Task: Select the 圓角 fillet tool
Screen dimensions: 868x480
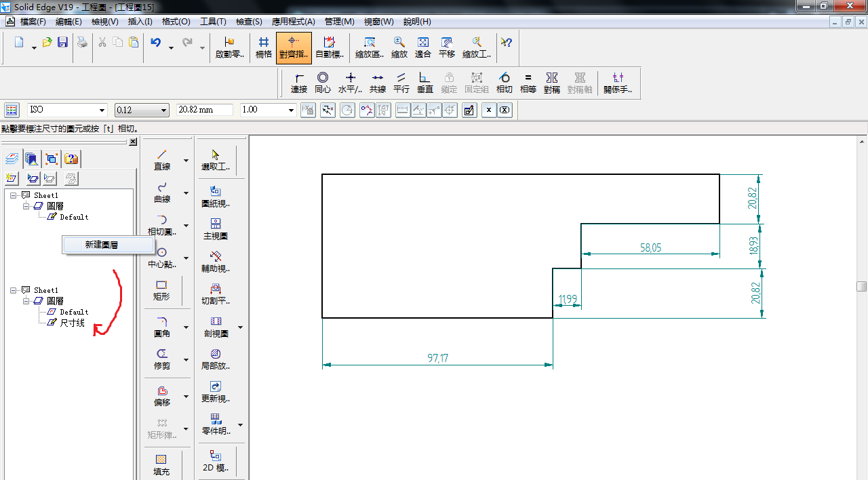Action: pyautogui.click(x=162, y=327)
